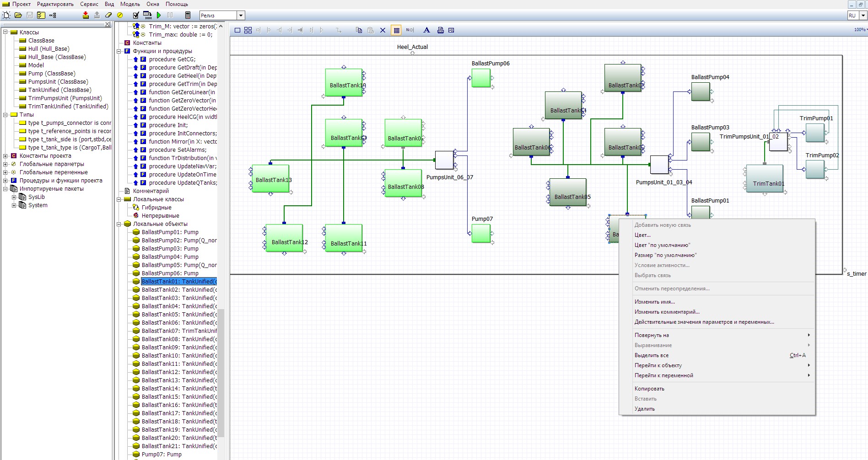Screen dimensions: 868x460
Task: Open the Модель menu
Action: (x=130, y=4)
